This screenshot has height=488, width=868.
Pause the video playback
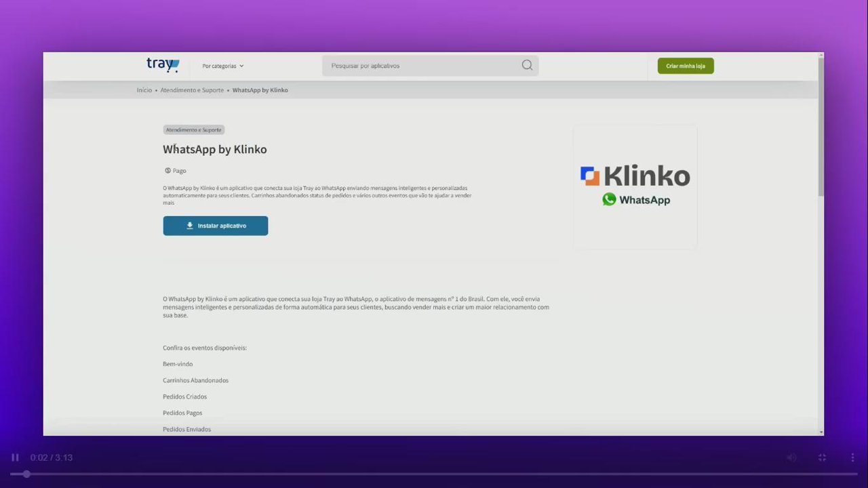coord(15,457)
